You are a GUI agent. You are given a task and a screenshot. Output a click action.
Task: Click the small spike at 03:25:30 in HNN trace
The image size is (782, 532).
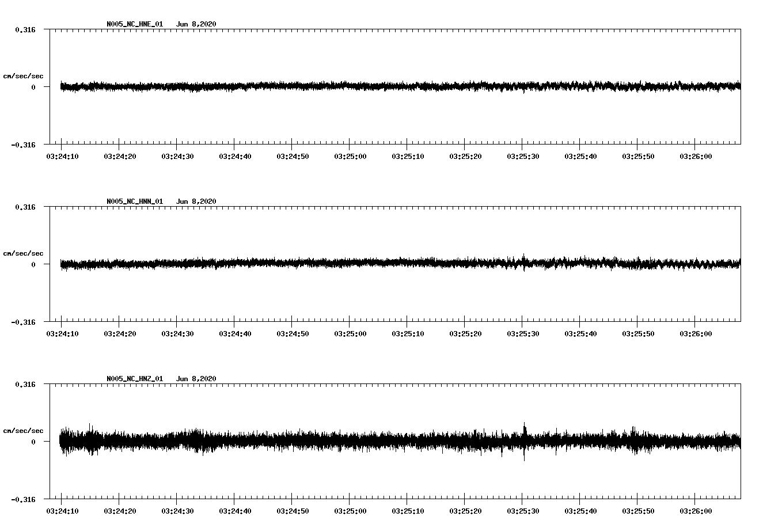523,262
